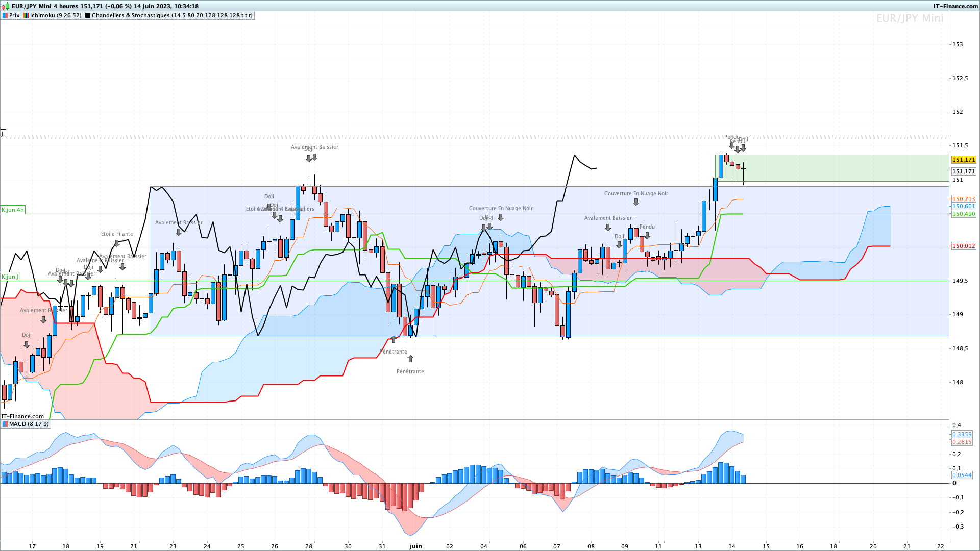Open the bottom-left IT-Finance.com link
The image size is (980, 551).
(x=23, y=416)
